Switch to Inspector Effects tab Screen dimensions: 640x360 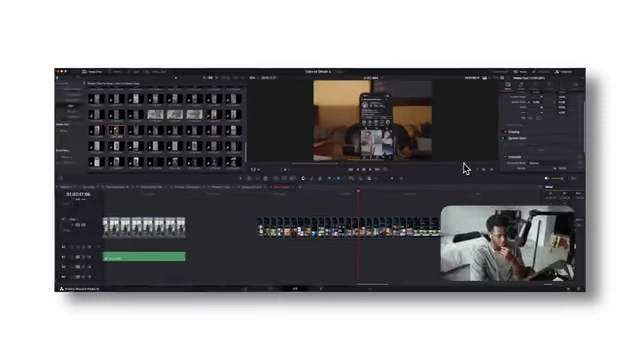(535, 85)
